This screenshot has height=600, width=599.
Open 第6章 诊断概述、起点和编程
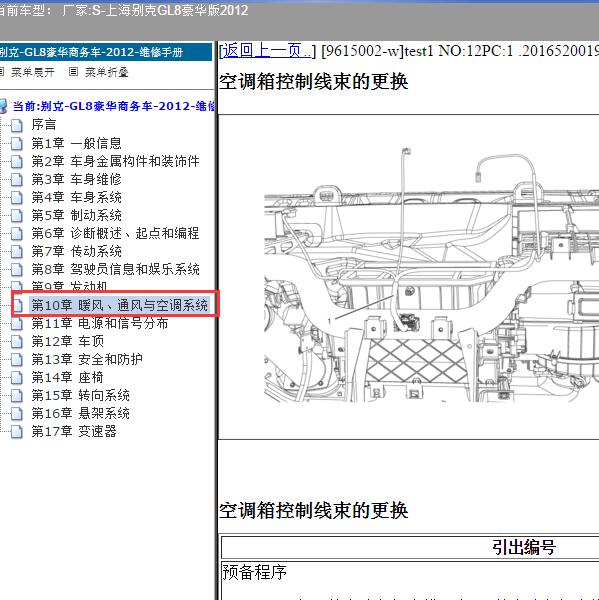click(115, 233)
